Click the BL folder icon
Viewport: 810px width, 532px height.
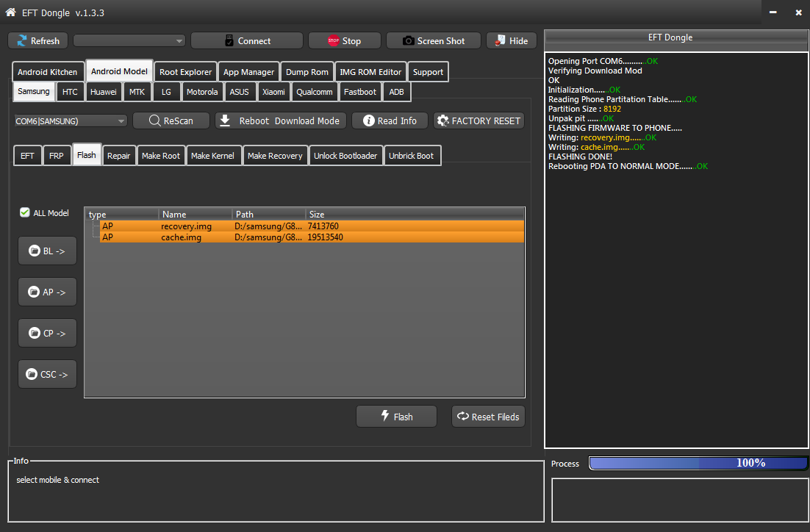[34, 251]
